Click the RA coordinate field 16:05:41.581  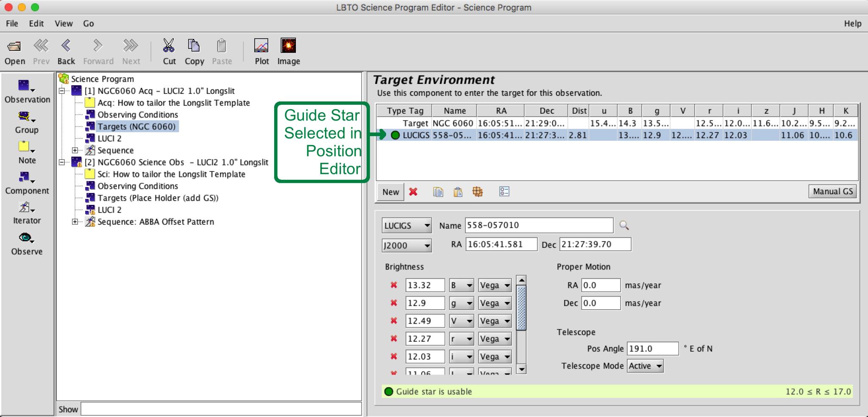click(501, 244)
